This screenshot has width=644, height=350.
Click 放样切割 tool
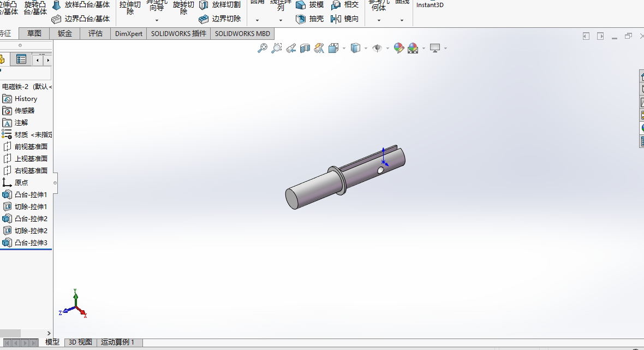pyautogui.click(x=220, y=5)
